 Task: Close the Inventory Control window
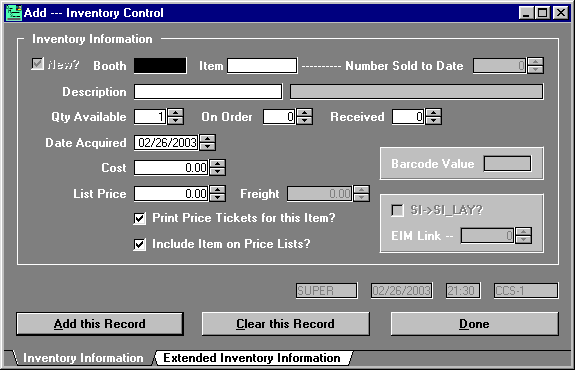pos(561,13)
